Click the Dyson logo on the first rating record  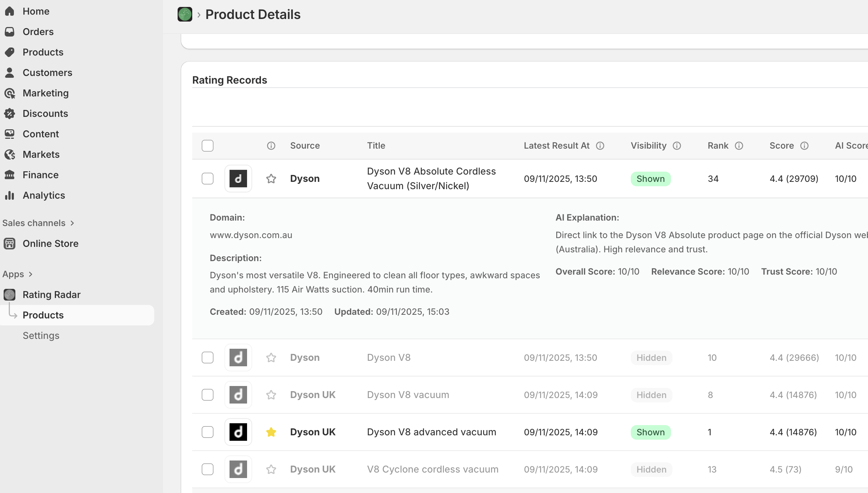(x=238, y=179)
